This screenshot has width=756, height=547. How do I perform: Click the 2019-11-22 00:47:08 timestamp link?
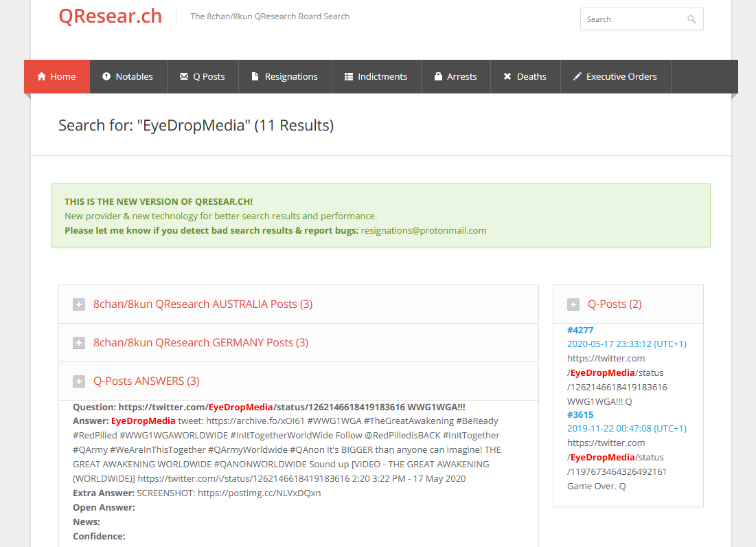point(627,428)
